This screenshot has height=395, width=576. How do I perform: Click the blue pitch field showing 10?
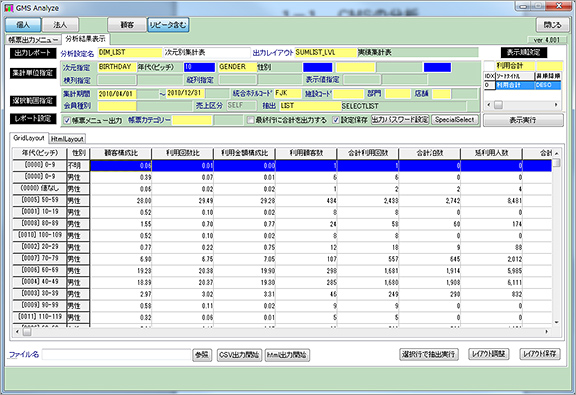tap(199, 67)
